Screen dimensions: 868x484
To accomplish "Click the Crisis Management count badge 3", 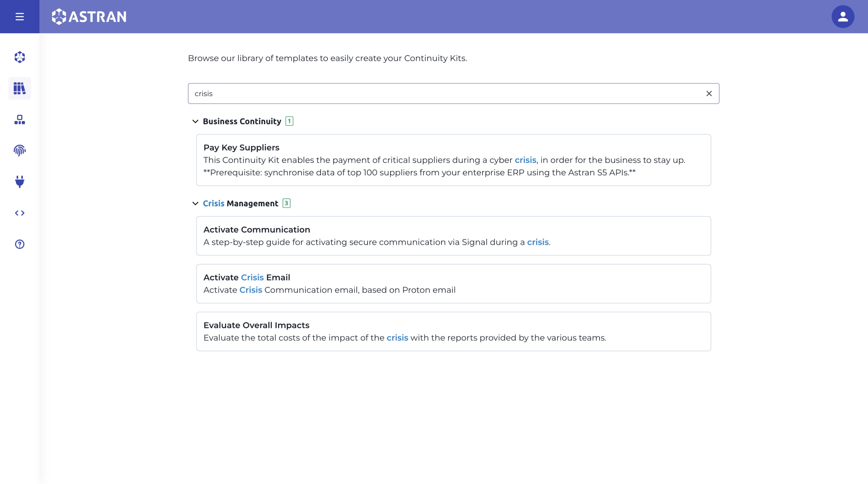I will pos(287,203).
